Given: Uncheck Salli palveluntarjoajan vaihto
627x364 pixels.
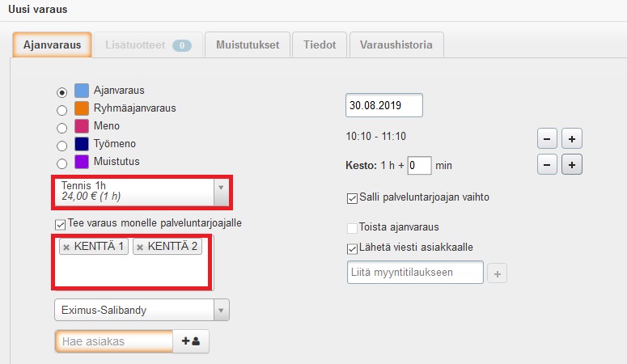Looking at the screenshot, I should [x=352, y=198].
